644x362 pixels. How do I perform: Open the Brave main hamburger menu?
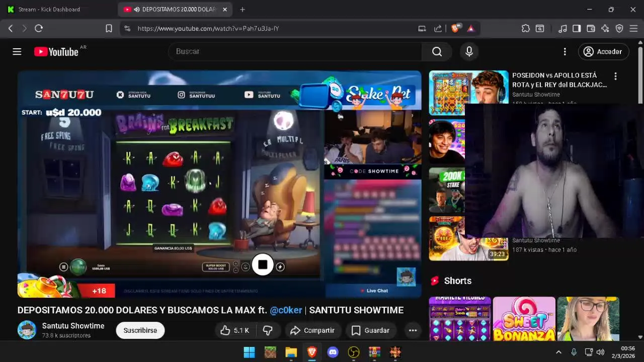pos(633,29)
